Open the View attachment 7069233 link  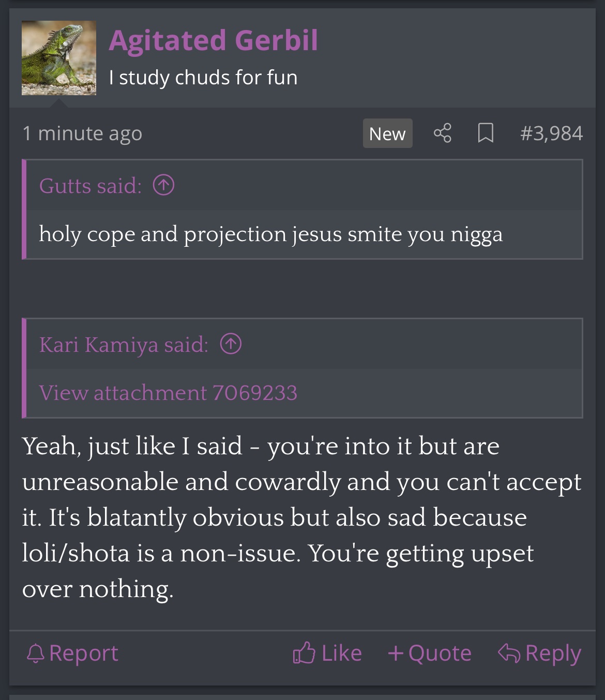[x=168, y=393]
